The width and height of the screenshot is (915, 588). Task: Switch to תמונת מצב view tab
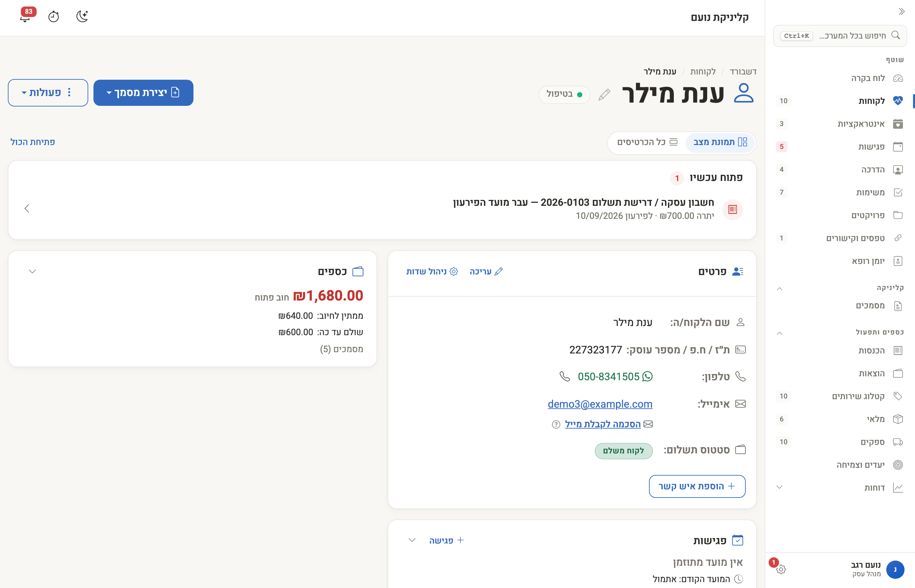click(720, 142)
